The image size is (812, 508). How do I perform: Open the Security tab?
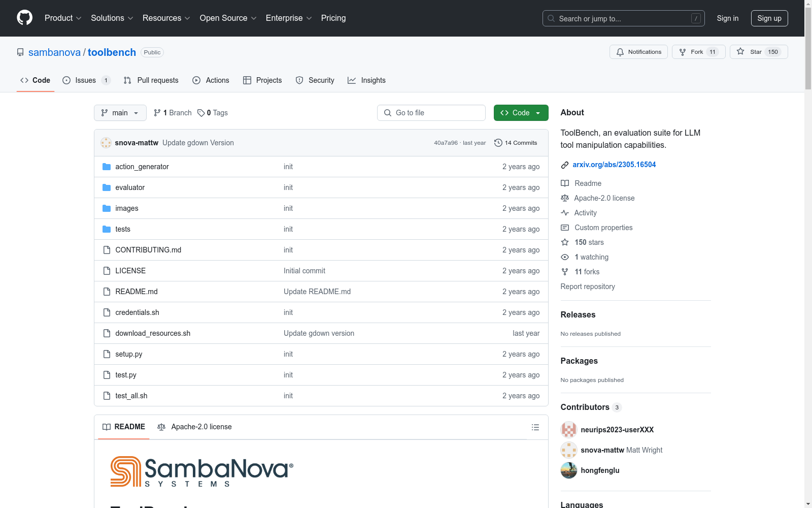(315, 80)
